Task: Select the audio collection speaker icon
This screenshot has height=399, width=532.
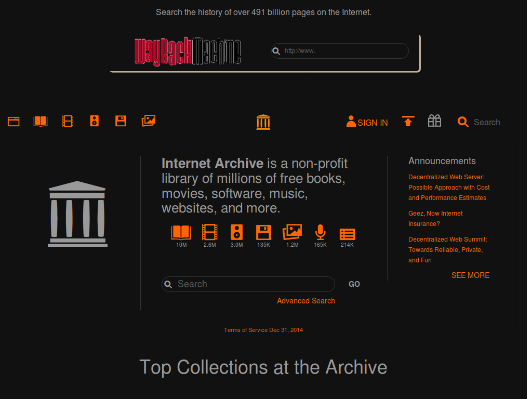Action: [x=94, y=121]
